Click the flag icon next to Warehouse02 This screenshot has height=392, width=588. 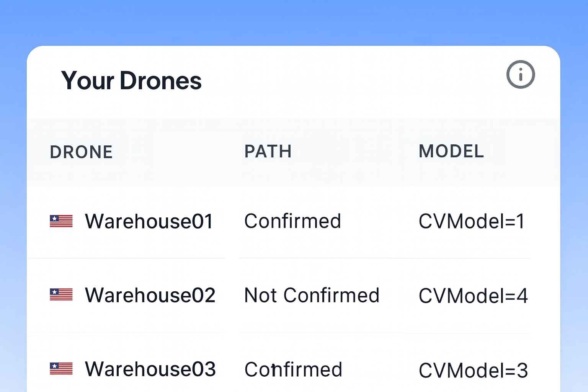coord(61,295)
